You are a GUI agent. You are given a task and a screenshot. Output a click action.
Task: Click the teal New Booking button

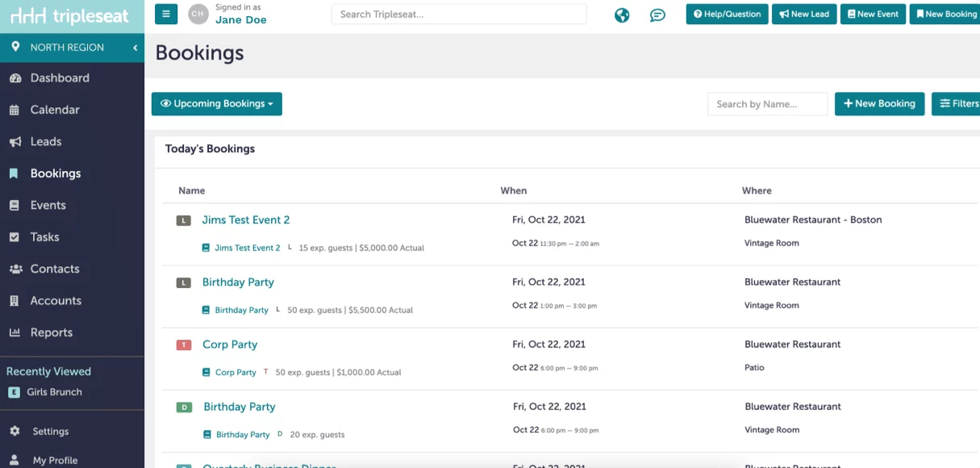tap(879, 104)
